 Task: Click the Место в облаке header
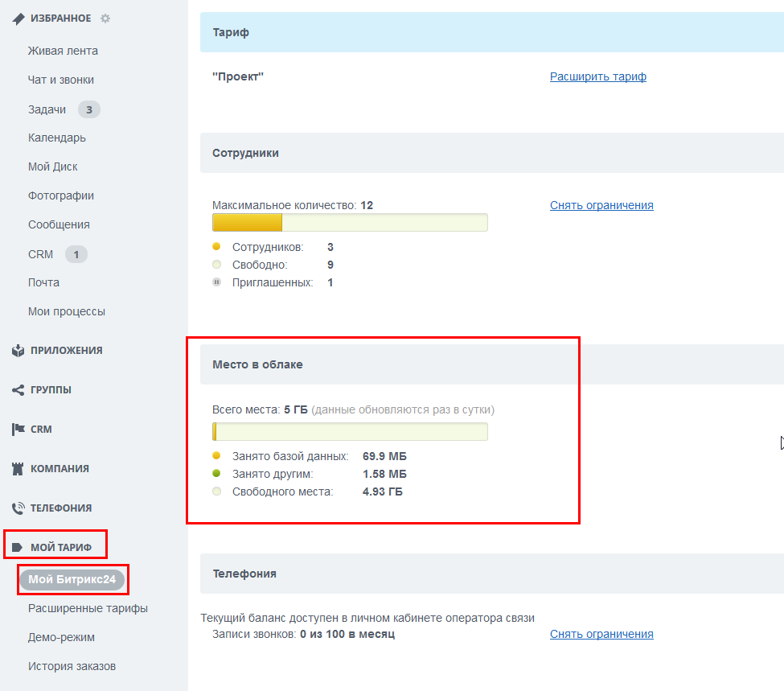[x=492, y=364]
